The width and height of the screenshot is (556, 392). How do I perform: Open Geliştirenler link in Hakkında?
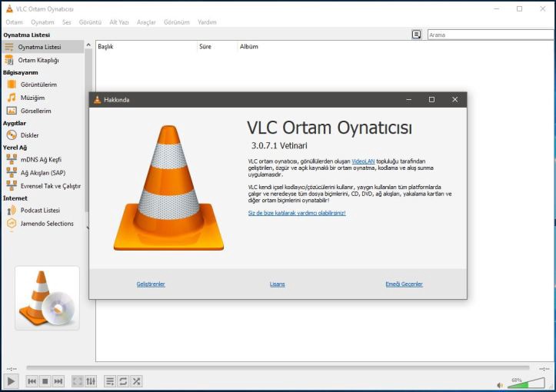151,284
